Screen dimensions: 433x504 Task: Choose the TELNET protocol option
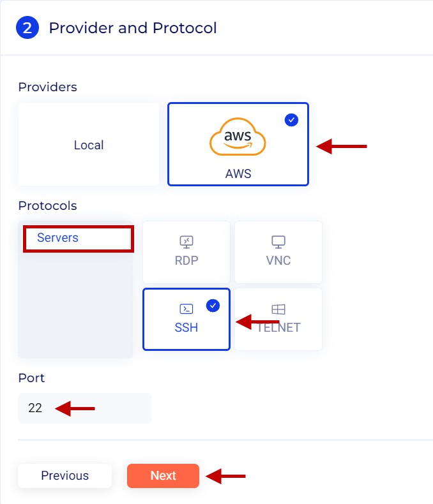[278, 319]
